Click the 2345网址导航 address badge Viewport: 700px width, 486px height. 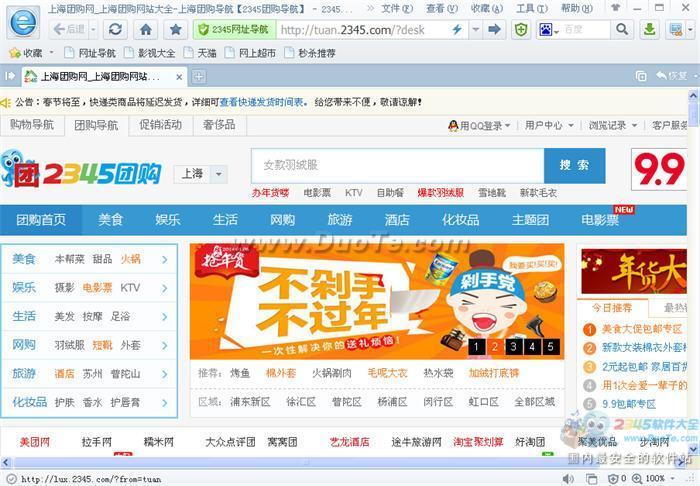click(234, 29)
